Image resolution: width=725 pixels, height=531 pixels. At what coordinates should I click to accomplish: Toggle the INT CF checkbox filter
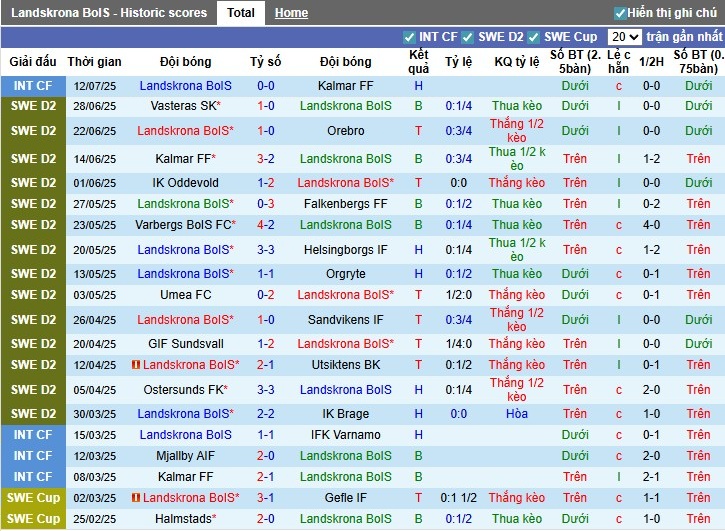tap(409, 37)
